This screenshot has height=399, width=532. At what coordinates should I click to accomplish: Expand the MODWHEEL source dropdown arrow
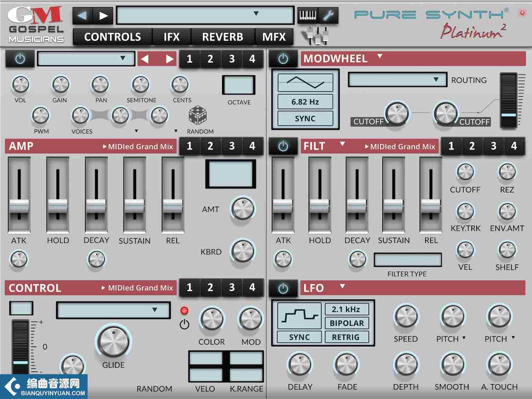380,56
